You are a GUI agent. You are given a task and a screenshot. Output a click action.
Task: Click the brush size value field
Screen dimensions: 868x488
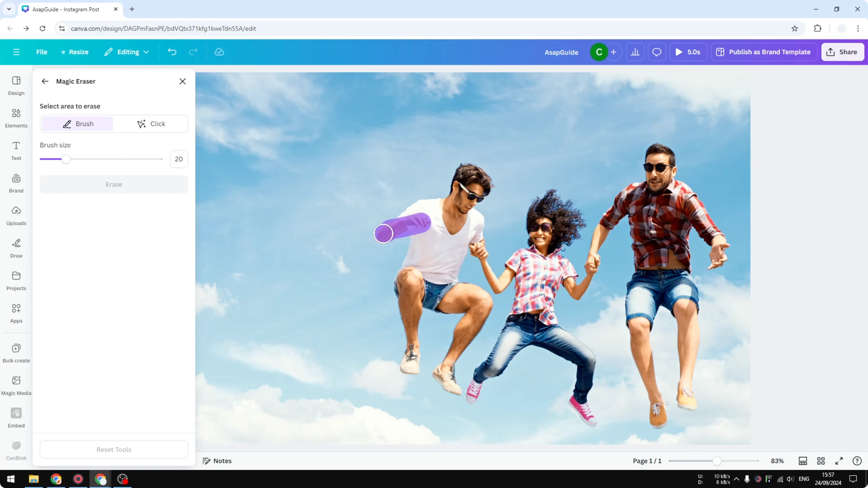[x=179, y=159]
